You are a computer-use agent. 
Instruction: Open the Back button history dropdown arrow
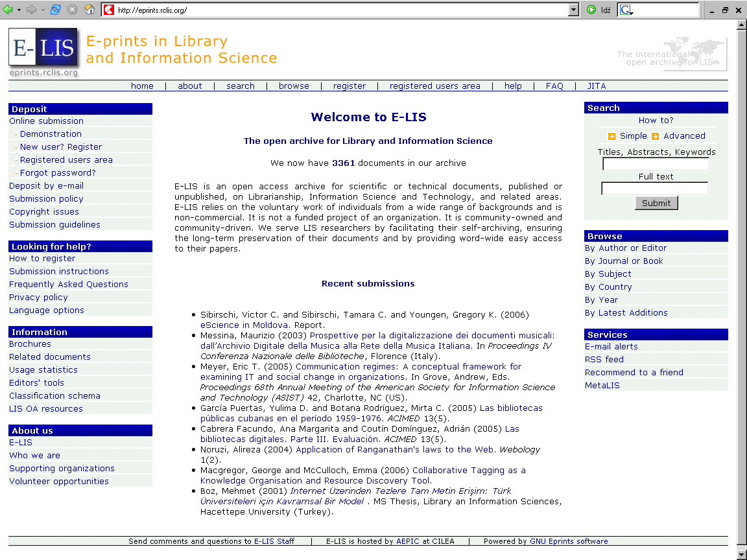pyautogui.click(x=19, y=10)
